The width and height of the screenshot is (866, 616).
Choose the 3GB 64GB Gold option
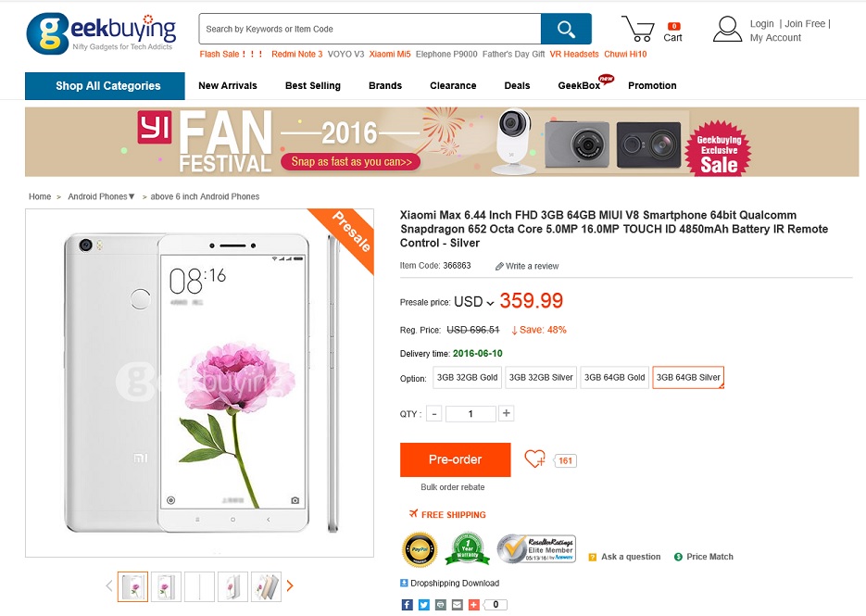pos(614,377)
